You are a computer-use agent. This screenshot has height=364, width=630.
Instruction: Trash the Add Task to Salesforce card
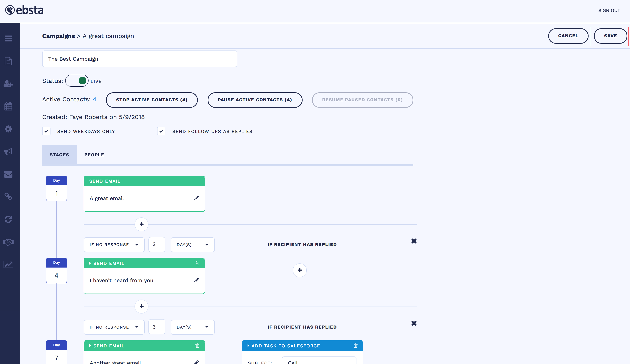point(356,346)
